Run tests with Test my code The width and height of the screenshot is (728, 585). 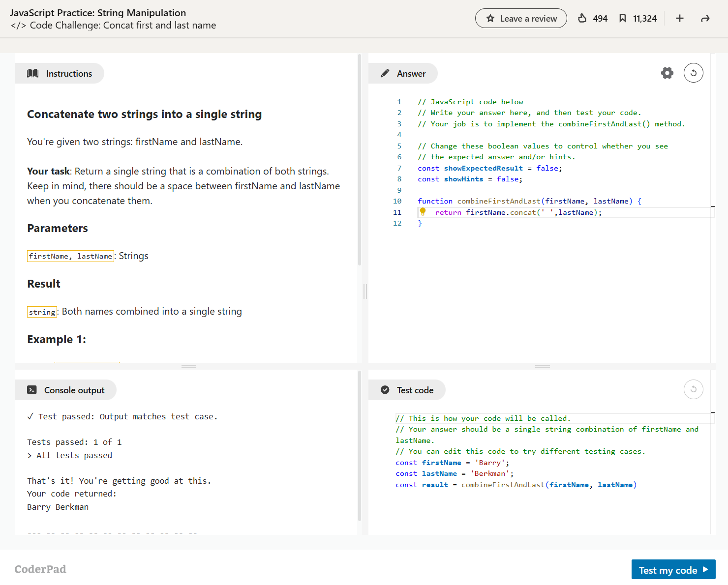pyautogui.click(x=673, y=570)
